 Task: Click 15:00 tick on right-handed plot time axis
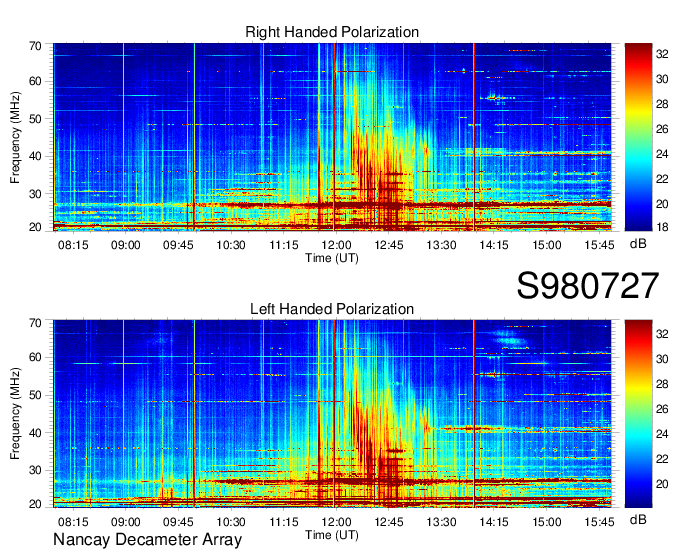(x=547, y=245)
